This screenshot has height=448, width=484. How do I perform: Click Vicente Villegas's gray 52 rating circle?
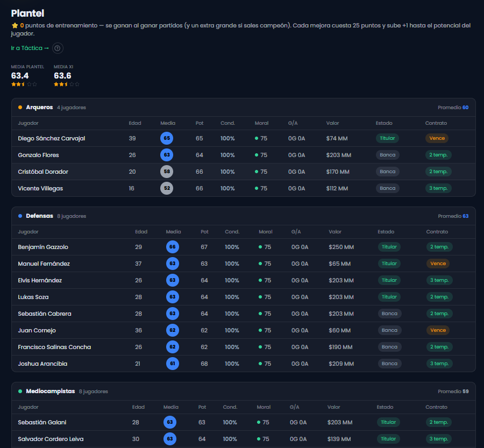coord(167,188)
